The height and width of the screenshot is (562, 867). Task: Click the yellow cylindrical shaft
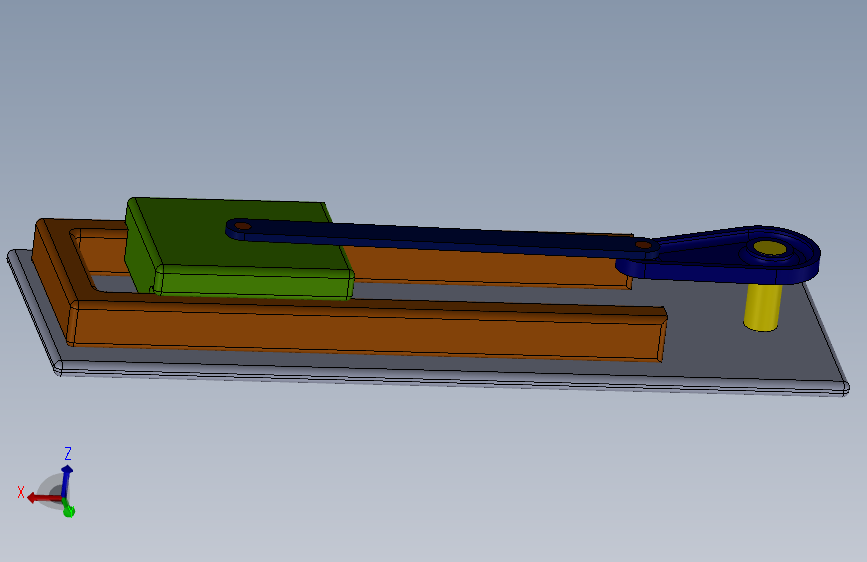point(763,307)
